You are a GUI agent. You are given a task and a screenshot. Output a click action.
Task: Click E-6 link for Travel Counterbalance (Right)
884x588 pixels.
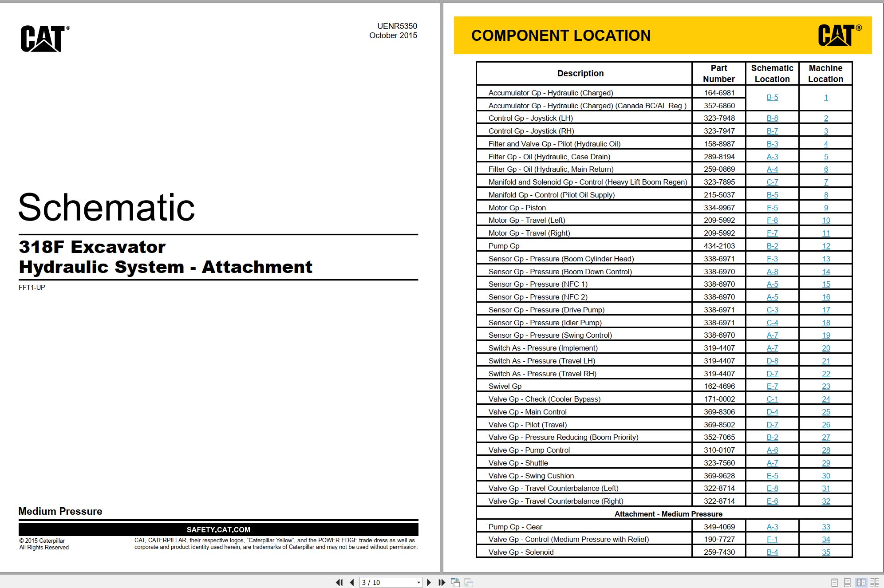click(x=772, y=501)
